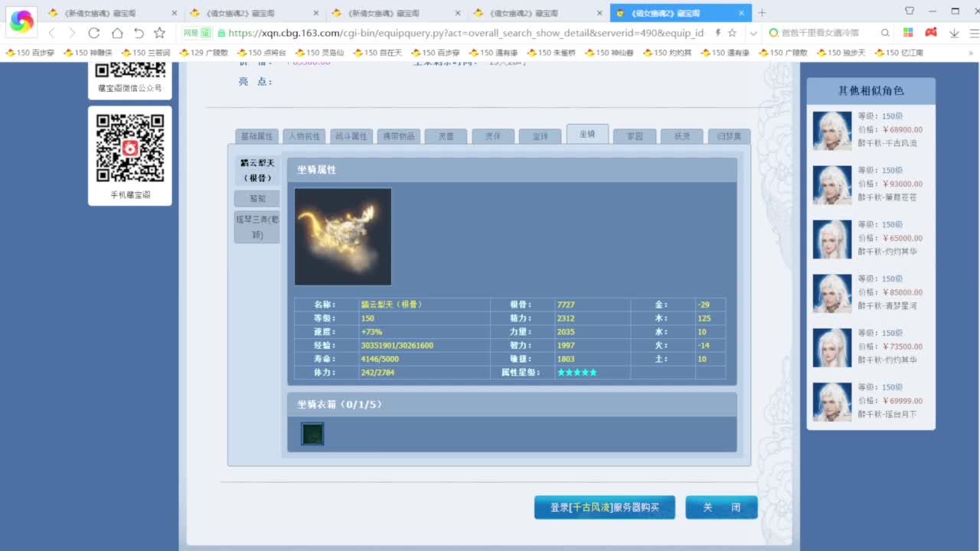
Task: Open the gamepad game center icon in the toolbar
Action: 930,34
